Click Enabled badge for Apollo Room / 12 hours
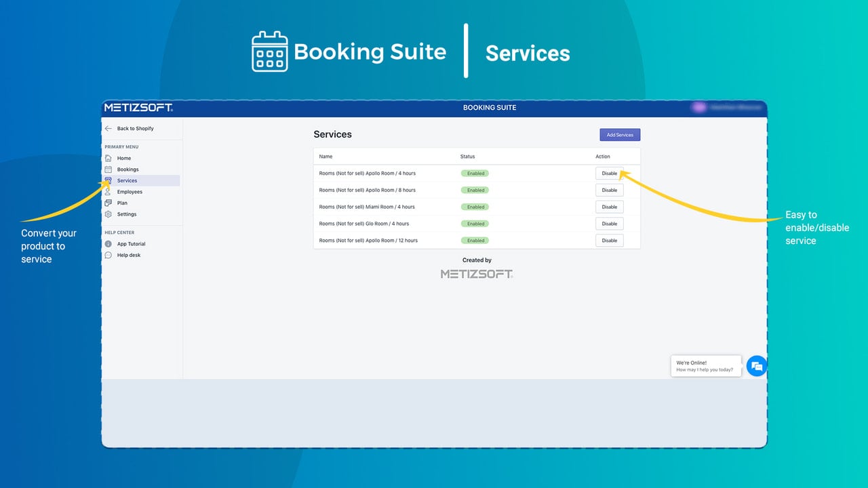This screenshot has width=868, height=488. tap(475, 240)
